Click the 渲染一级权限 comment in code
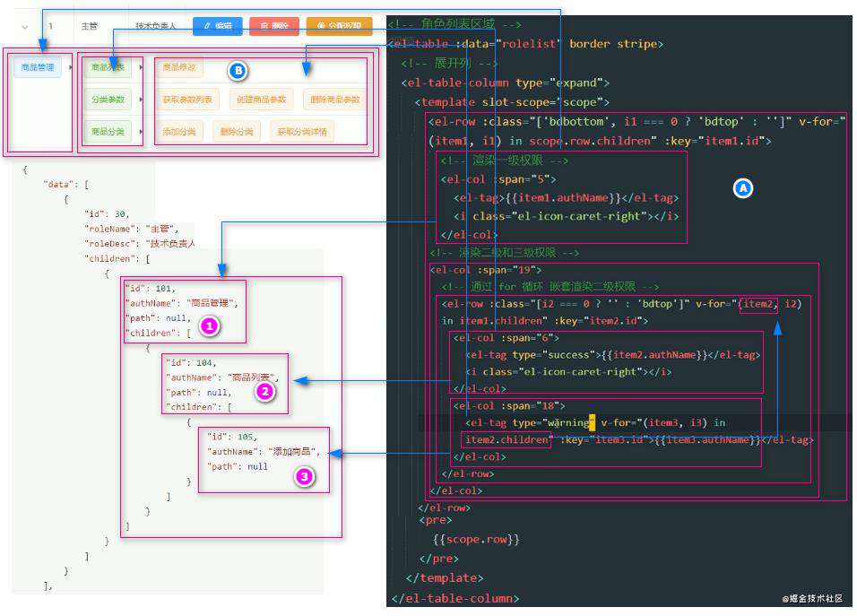The width and height of the screenshot is (857, 616). pyautogui.click(x=505, y=161)
